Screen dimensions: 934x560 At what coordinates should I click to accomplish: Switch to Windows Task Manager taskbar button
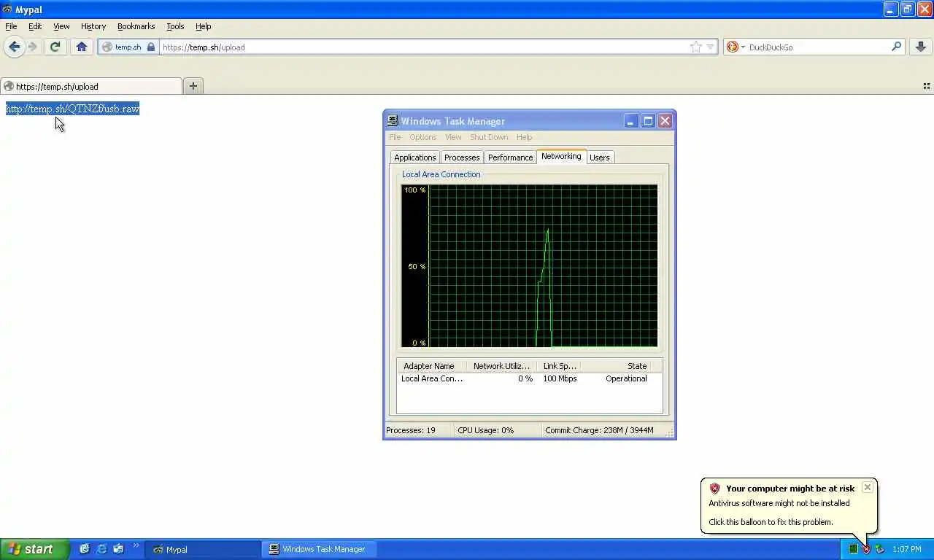[321, 549]
